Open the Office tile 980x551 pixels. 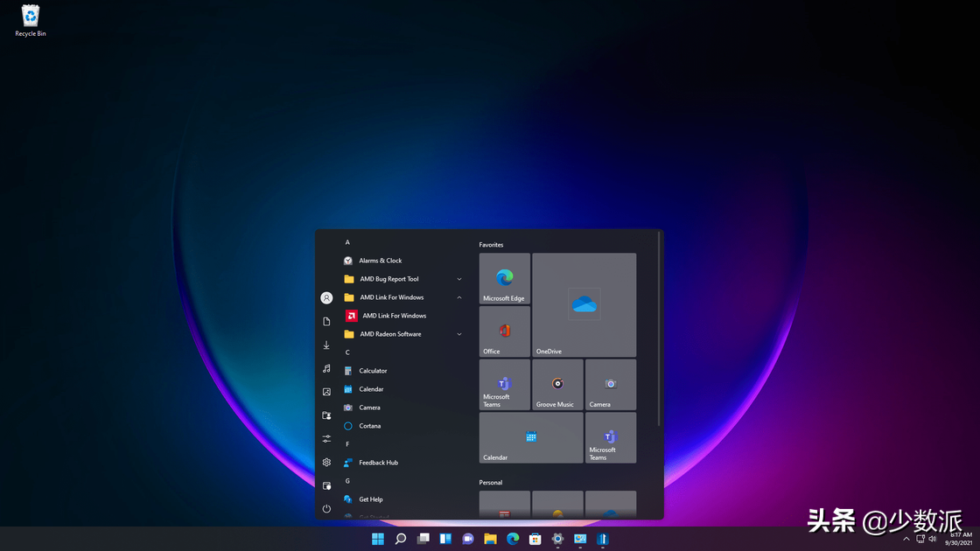[x=504, y=331]
